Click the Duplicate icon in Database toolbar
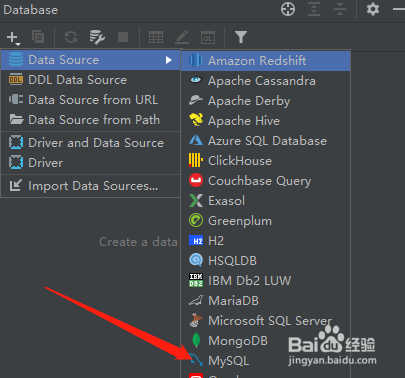This screenshot has width=405, height=378. coord(38,37)
